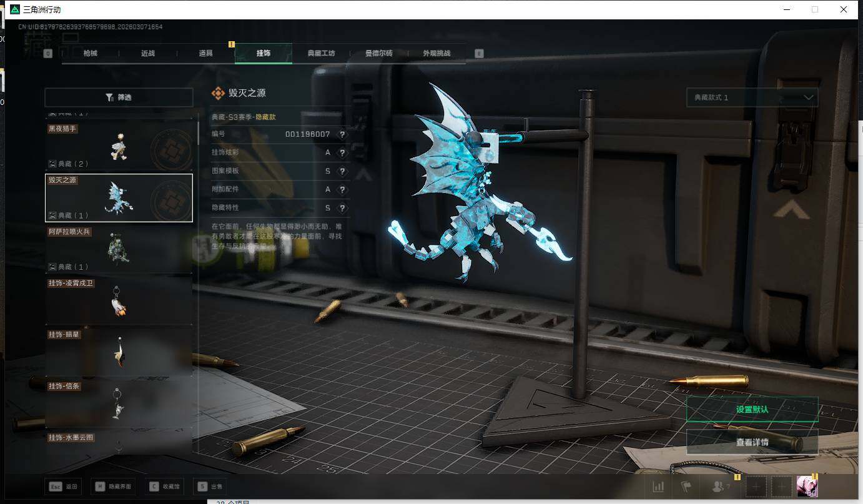Toggle hide interface with 隐藏界面
863x504 pixels.
pos(114,487)
